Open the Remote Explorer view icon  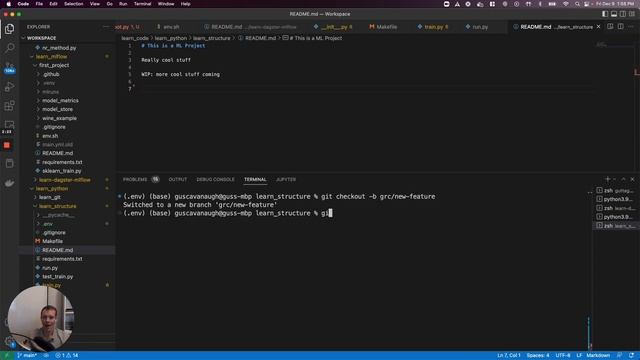coord(9,124)
